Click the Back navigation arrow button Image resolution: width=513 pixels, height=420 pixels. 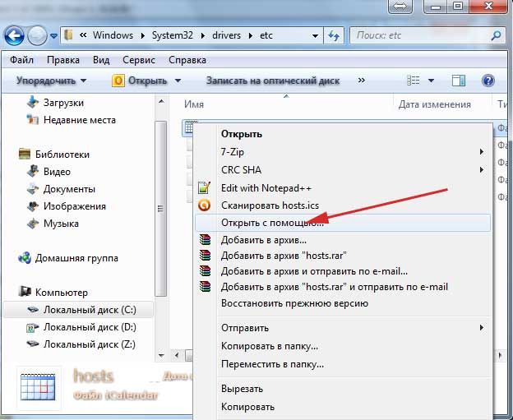[x=14, y=36]
